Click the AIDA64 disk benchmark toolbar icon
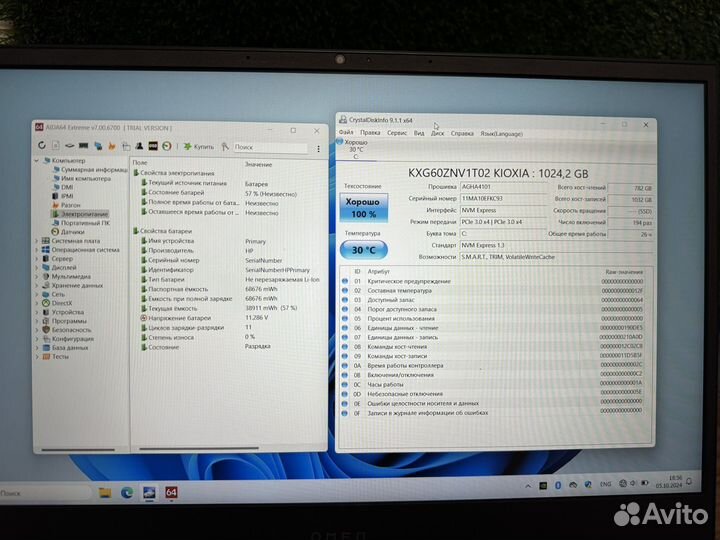720x540 pixels. (x=69, y=146)
